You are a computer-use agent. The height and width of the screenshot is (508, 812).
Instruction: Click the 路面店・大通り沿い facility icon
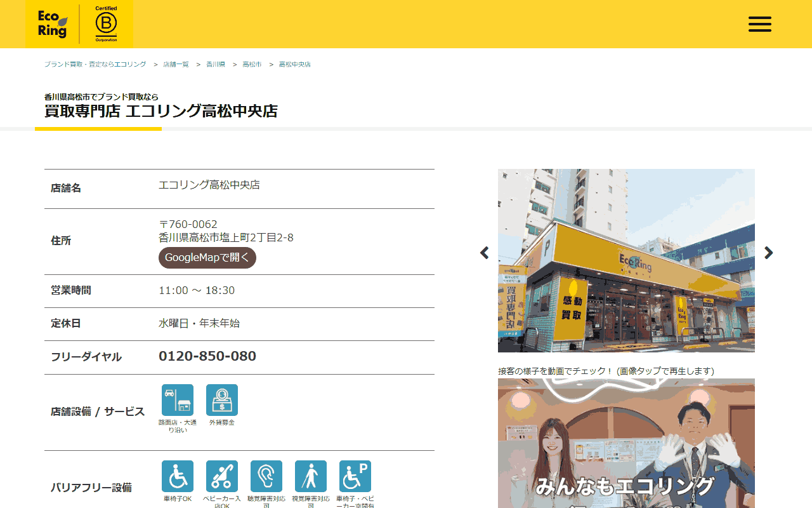tap(178, 400)
